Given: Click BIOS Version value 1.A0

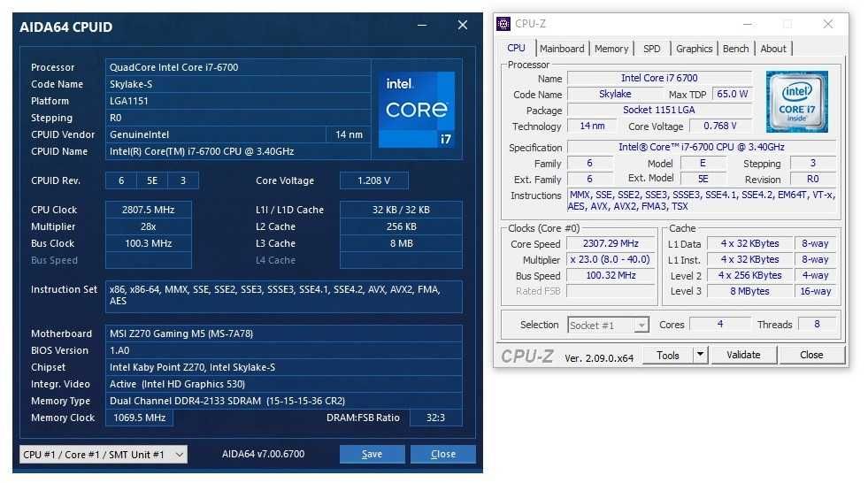Looking at the screenshot, I should (x=283, y=350).
